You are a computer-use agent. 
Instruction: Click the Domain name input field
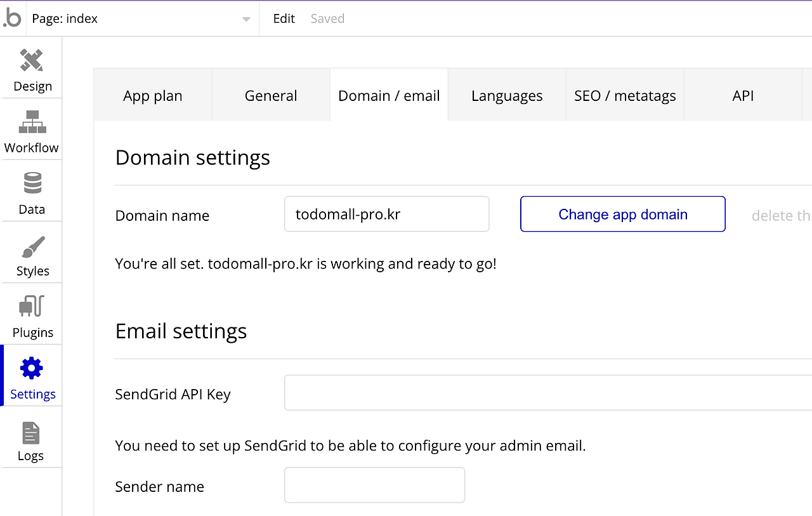[x=386, y=215]
